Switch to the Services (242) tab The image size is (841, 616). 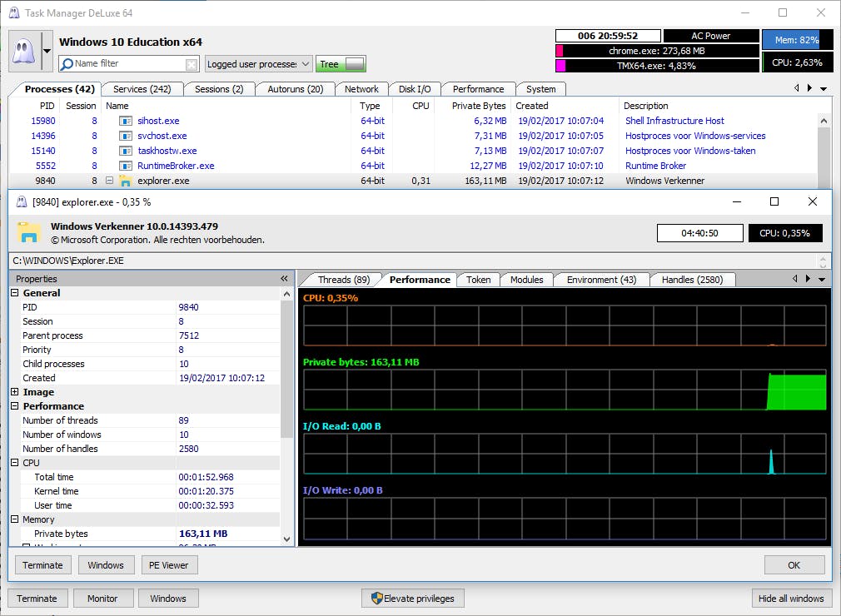(142, 89)
